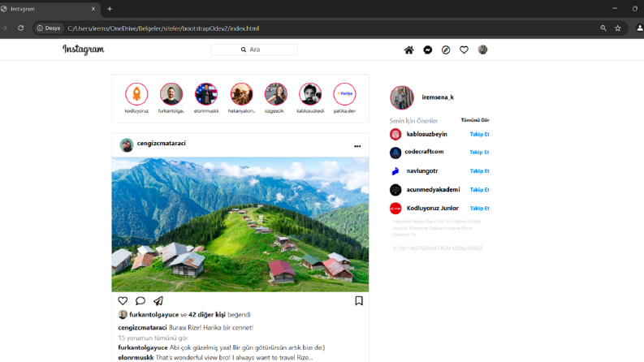This screenshot has height=362, width=644.
Task: View the ozgeacik story
Action: tap(275, 94)
